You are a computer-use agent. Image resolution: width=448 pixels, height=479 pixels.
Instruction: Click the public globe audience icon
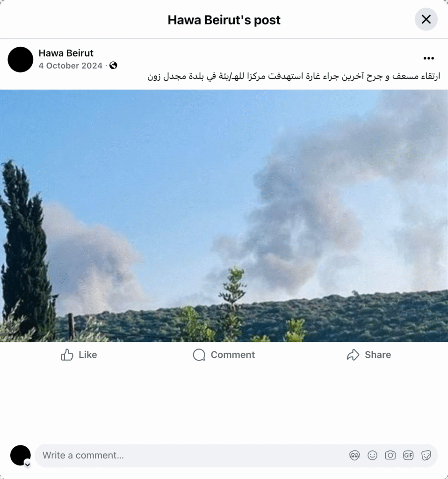click(x=113, y=65)
